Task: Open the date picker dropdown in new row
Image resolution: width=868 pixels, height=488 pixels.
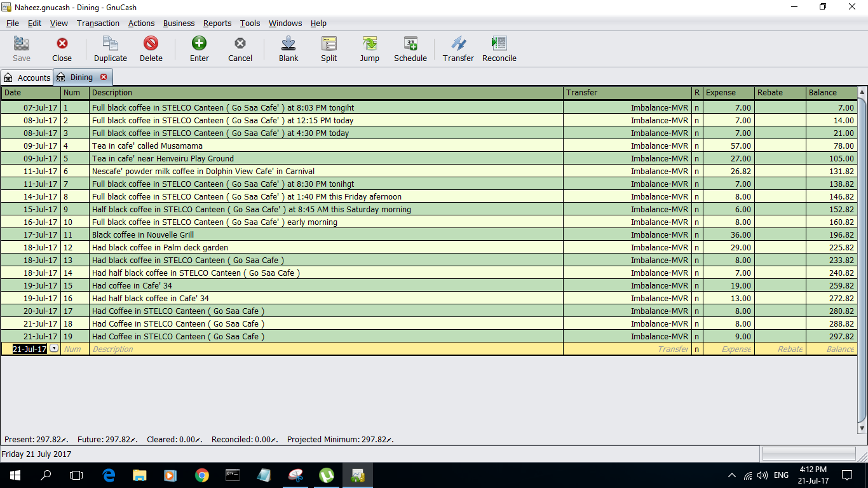Action: point(54,348)
